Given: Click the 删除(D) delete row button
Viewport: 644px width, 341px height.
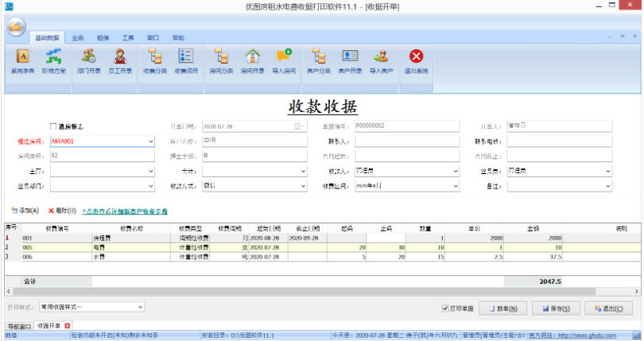Looking at the screenshot, I should 62,211.
